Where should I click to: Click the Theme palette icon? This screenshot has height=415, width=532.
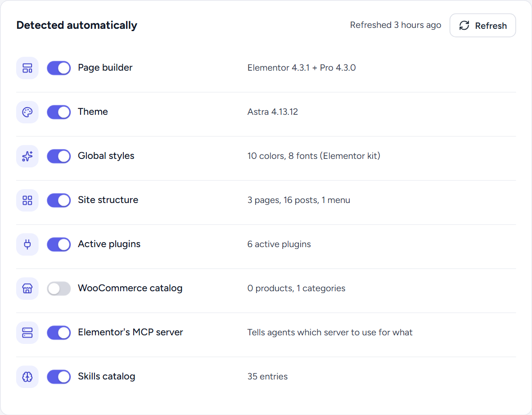click(x=27, y=112)
